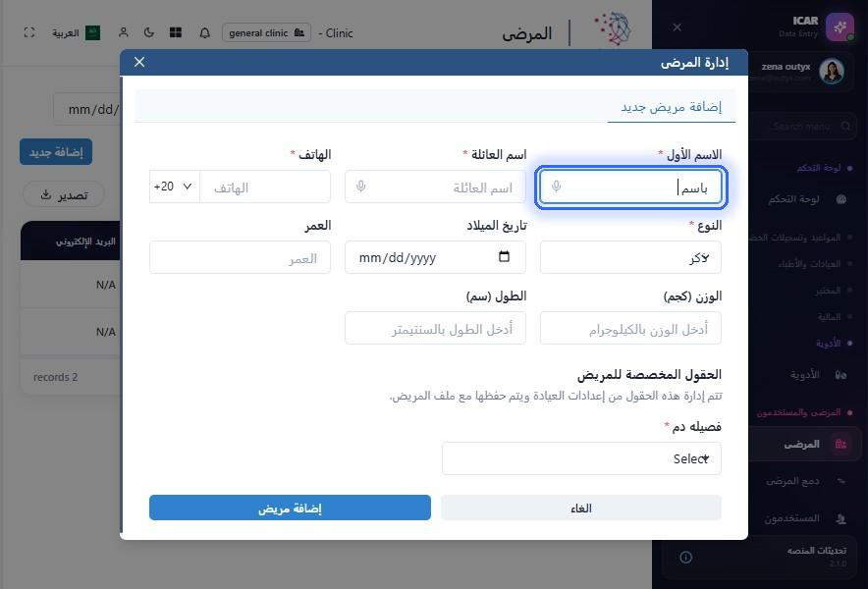Focus the العمر age field

(240, 257)
